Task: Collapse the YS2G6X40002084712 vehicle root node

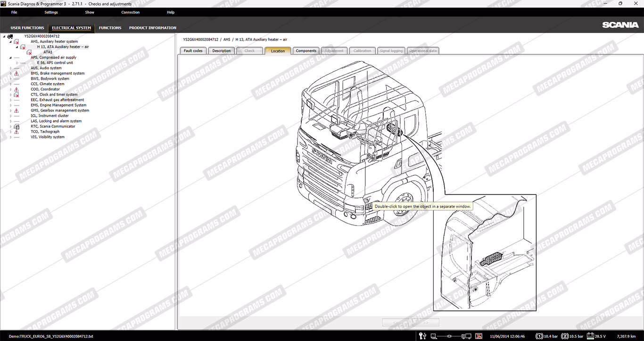Action: pyautogui.click(x=4, y=36)
